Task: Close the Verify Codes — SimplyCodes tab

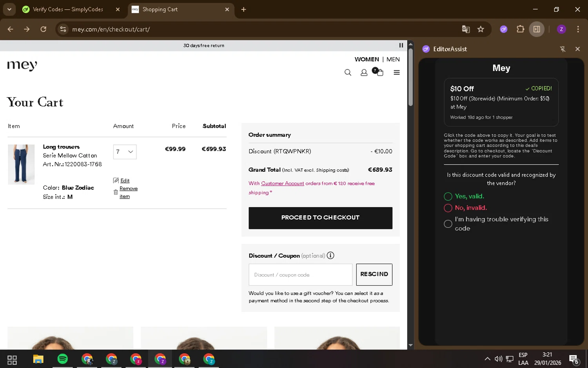Action: point(118,9)
